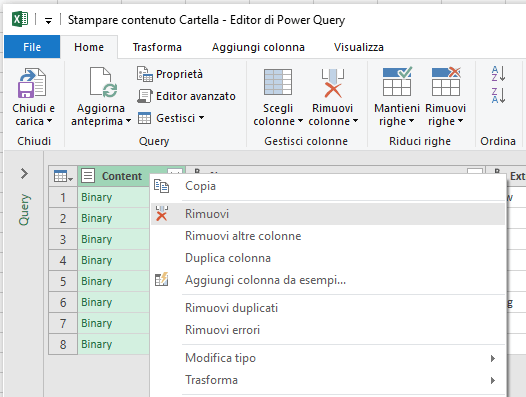Click the Binary cell in row 6
Viewport: 526px width, 397px height.
tap(114, 302)
